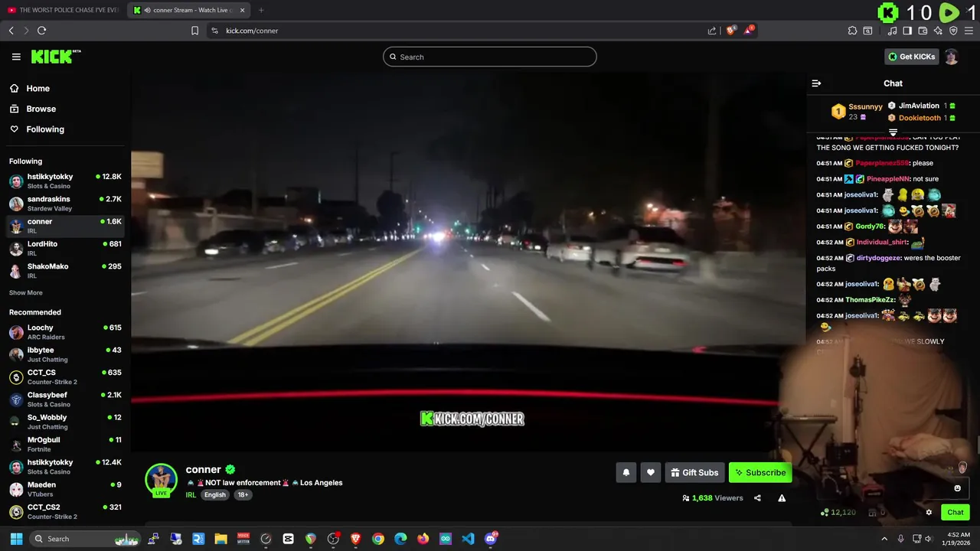Click the green Subscribe button

[x=760, y=473]
